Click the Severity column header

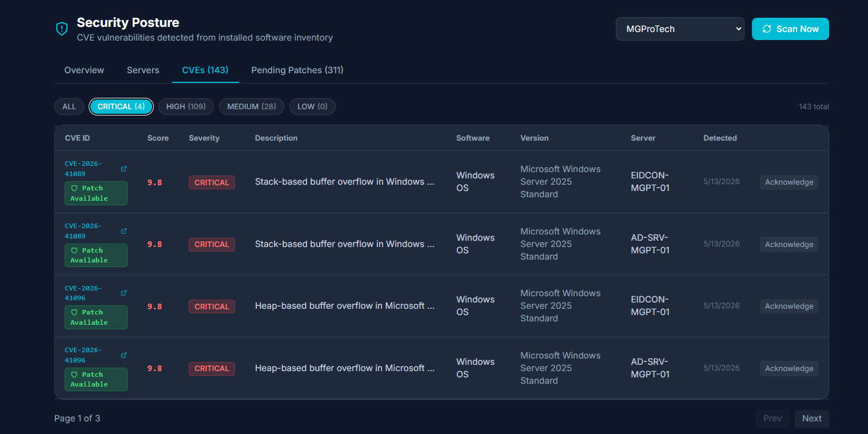coord(204,138)
